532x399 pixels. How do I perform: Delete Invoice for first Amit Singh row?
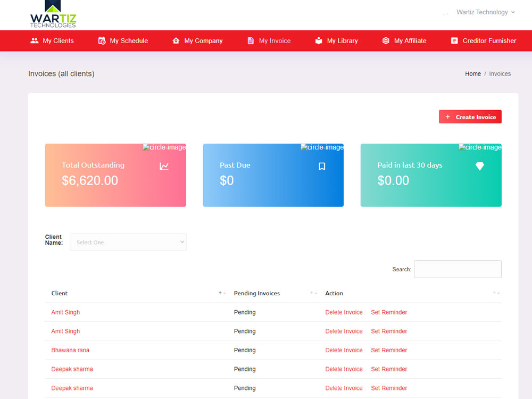click(x=344, y=312)
